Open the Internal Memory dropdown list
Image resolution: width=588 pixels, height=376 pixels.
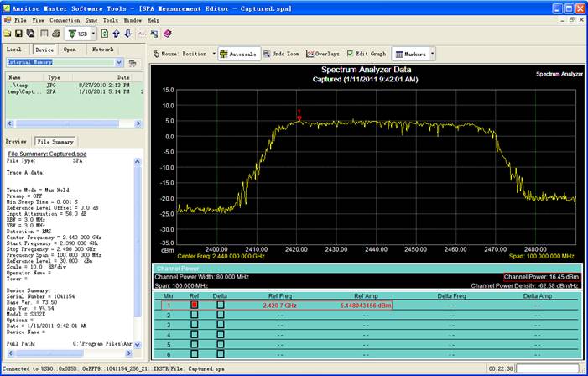click(120, 62)
